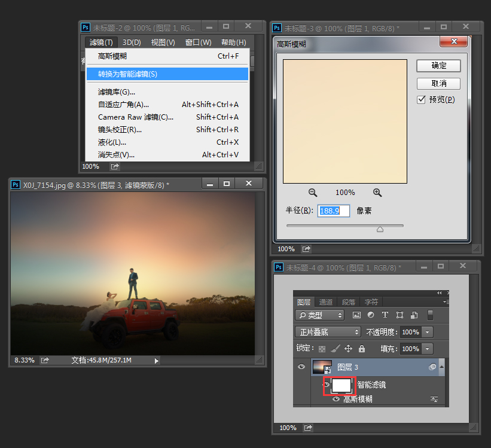Toggle visibility of 高斯模糊 filter
Viewport: 491px width, 448px height.
(x=336, y=399)
